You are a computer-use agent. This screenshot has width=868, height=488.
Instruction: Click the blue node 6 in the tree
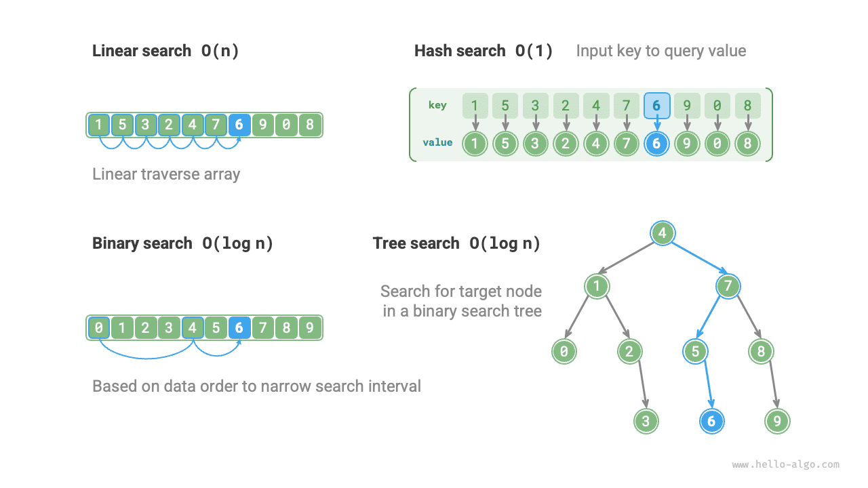point(711,421)
